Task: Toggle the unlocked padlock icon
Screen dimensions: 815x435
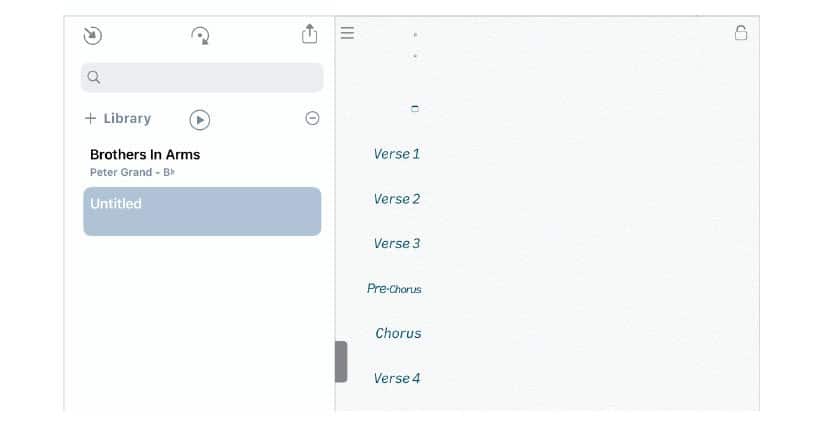Action: [x=741, y=33]
